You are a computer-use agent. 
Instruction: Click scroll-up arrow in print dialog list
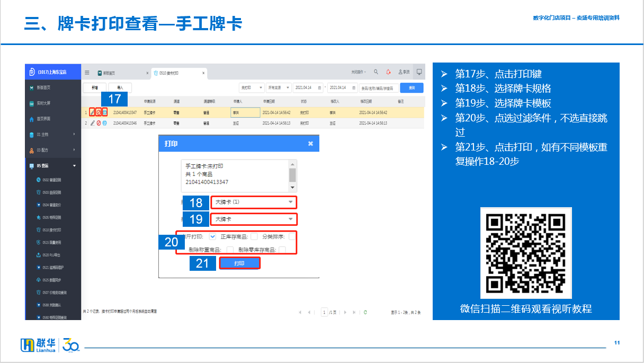[292, 164]
